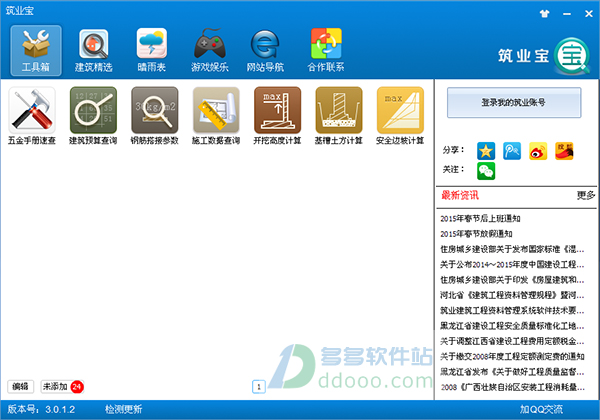The image size is (600, 420).
Task: Open news 2015年春节放假通知
Action: coord(476,234)
